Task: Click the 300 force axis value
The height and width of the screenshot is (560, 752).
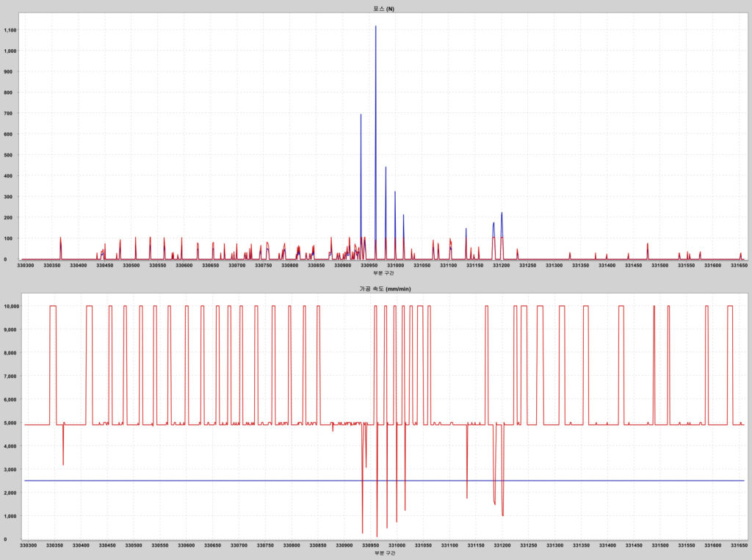Action: pyautogui.click(x=7, y=197)
